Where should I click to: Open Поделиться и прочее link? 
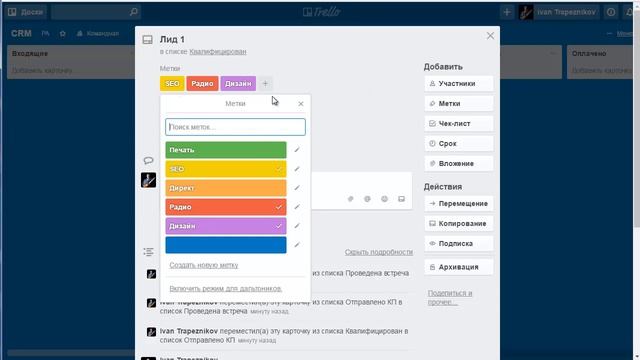[450, 298]
